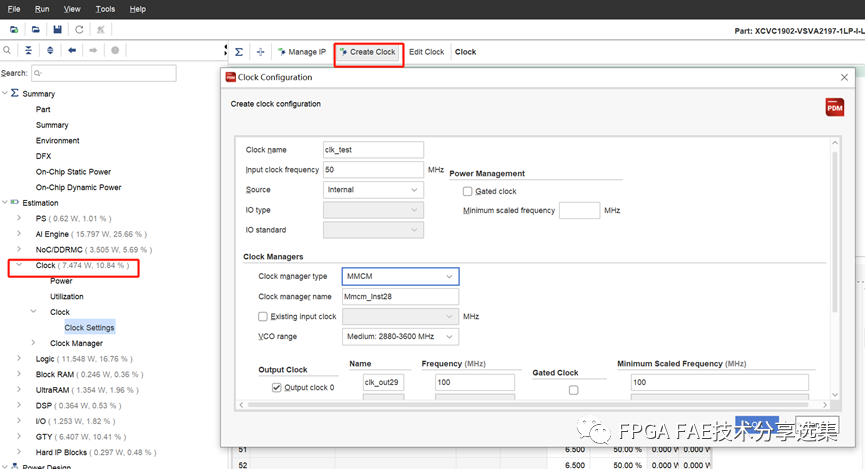Image resolution: width=865 pixels, height=469 pixels.
Task: Check the Existing input clock checkbox
Action: (263, 317)
